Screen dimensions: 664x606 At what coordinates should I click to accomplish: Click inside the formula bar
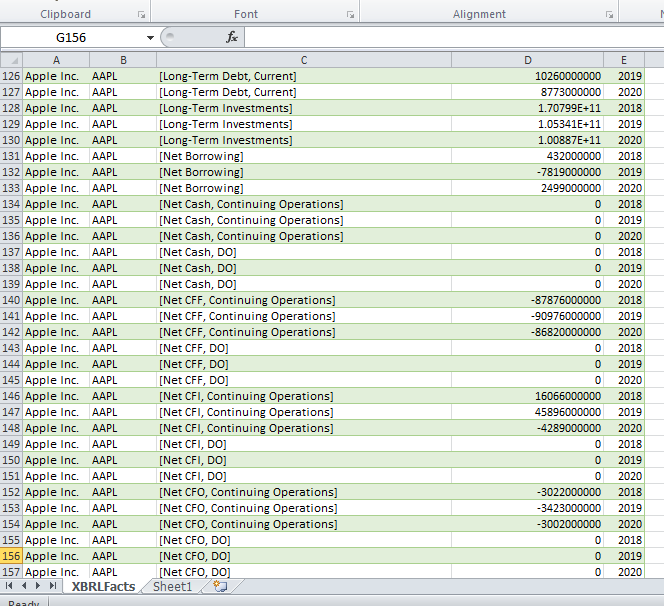[454, 38]
